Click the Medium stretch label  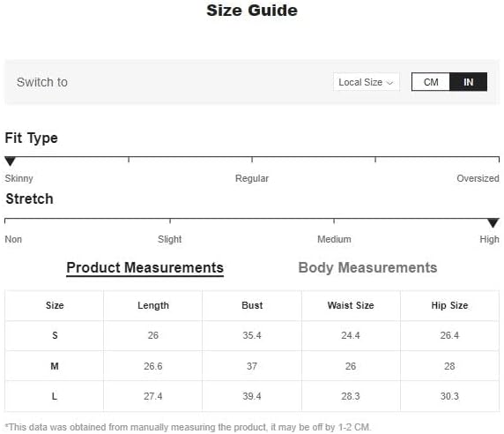(334, 239)
